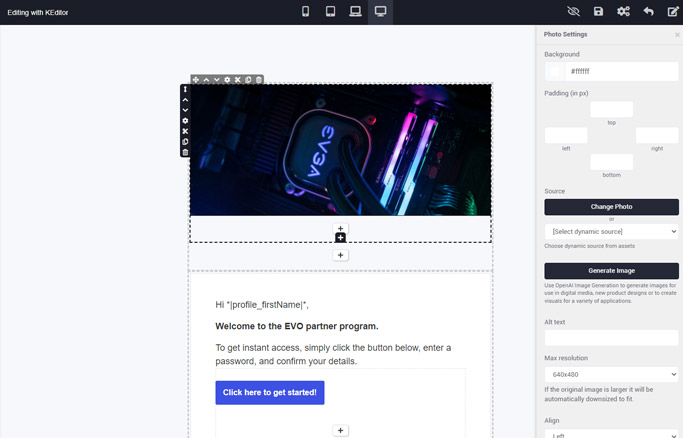
Task: Move component up in the gray toolbar
Action: tap(206, 80)
